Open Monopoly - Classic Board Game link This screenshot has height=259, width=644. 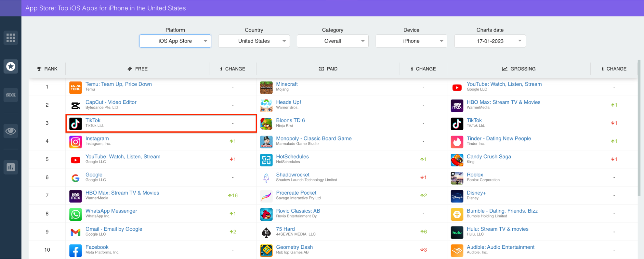coord(314,139)
